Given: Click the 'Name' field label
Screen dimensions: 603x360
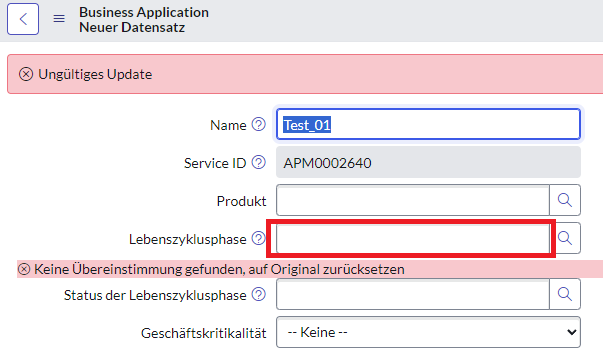Looking at the screenshot, I should point(228,125).
